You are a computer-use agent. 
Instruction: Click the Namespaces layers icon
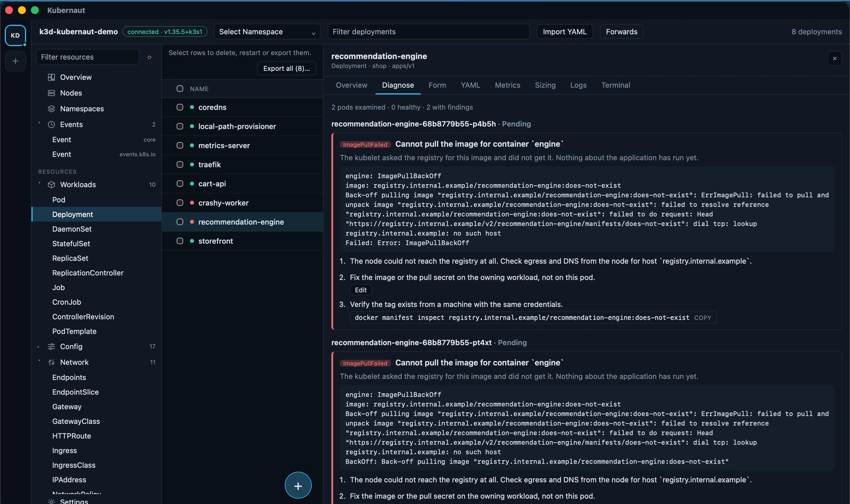[51, 109]
